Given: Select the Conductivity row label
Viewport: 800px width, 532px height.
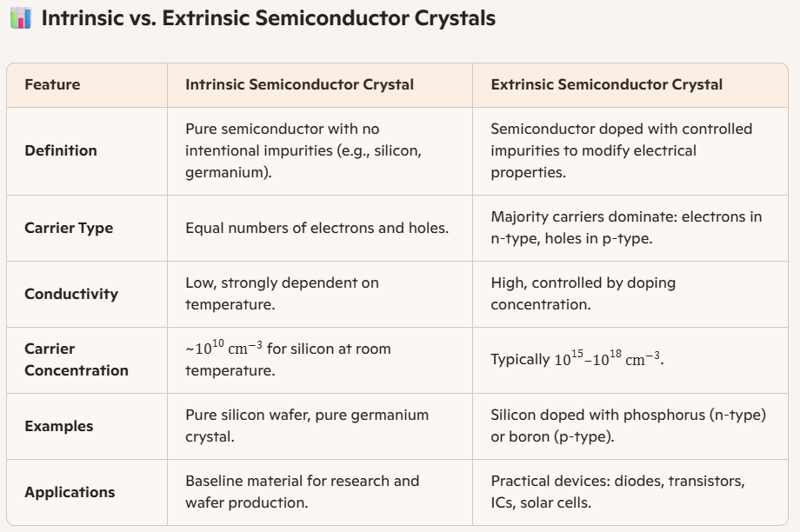Looking at the screenshot, I should click(x=71, y=294).
